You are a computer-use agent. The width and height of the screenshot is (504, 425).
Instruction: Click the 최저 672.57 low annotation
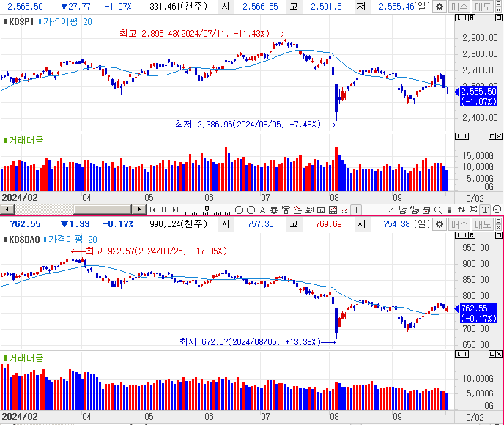coord(257,342)
